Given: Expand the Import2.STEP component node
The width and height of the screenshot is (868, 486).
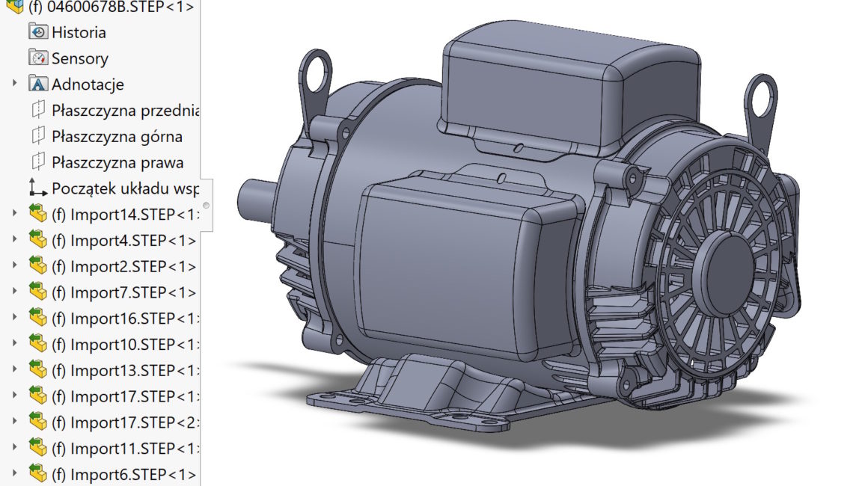Looking at the screenshot, I should point(14,266).
